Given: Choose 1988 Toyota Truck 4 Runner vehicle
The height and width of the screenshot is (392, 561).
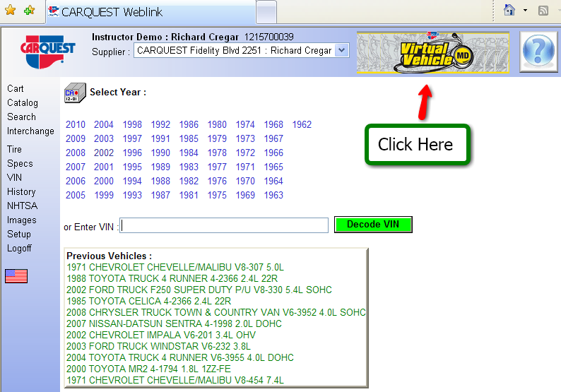Looking at the screenshot, I should (172, 278).
